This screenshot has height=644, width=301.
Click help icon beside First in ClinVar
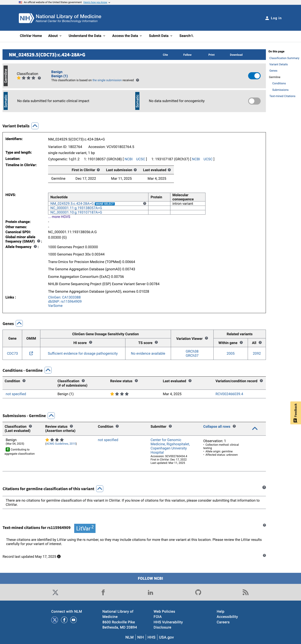point(98,170)
